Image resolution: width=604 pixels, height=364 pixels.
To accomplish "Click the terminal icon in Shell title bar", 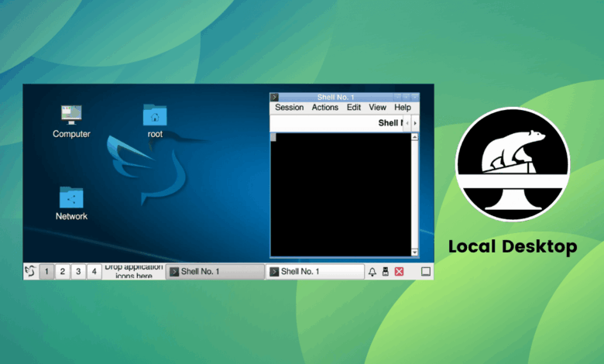I will click(274, 97).
